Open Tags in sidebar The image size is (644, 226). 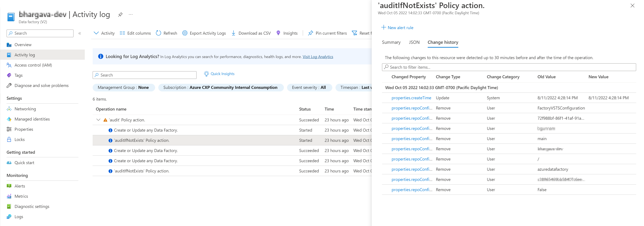pos(18,75)
